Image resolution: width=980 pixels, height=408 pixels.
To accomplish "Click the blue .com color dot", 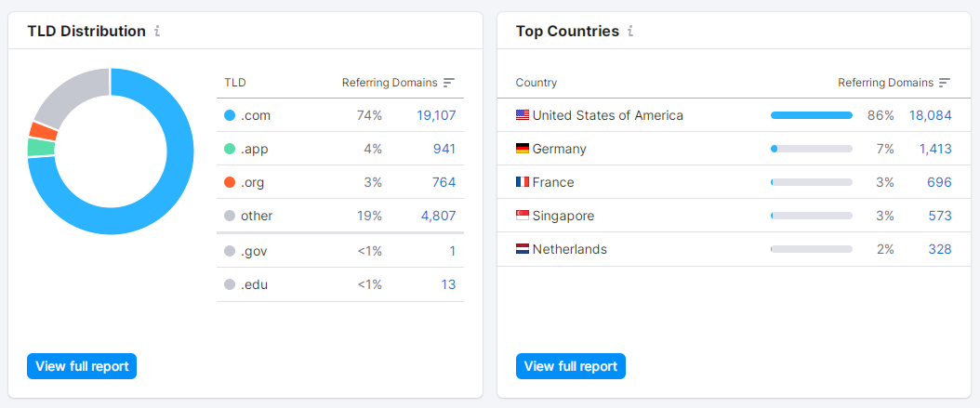I will click(230, 115).
